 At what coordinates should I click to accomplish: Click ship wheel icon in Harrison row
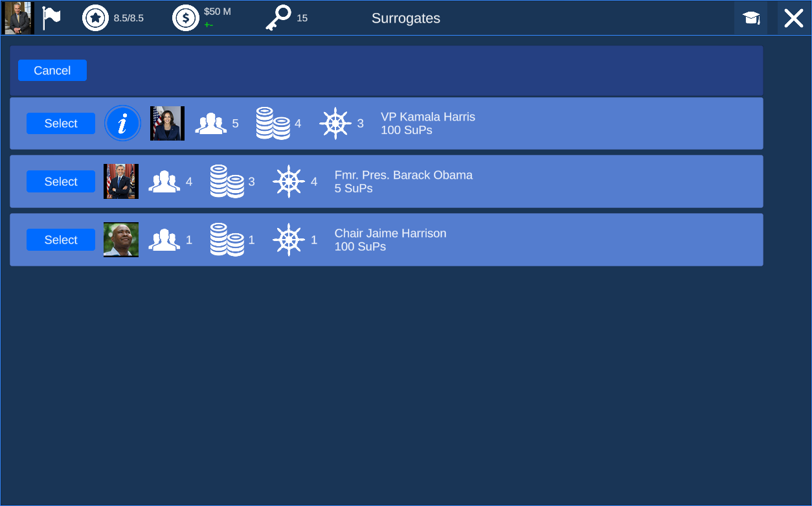[x=289, y=240]
